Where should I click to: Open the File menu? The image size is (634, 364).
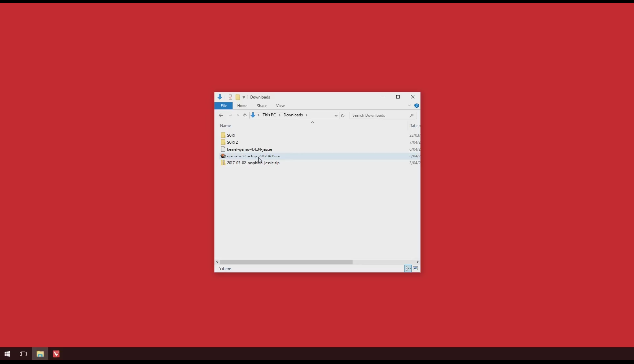[224, 105]
